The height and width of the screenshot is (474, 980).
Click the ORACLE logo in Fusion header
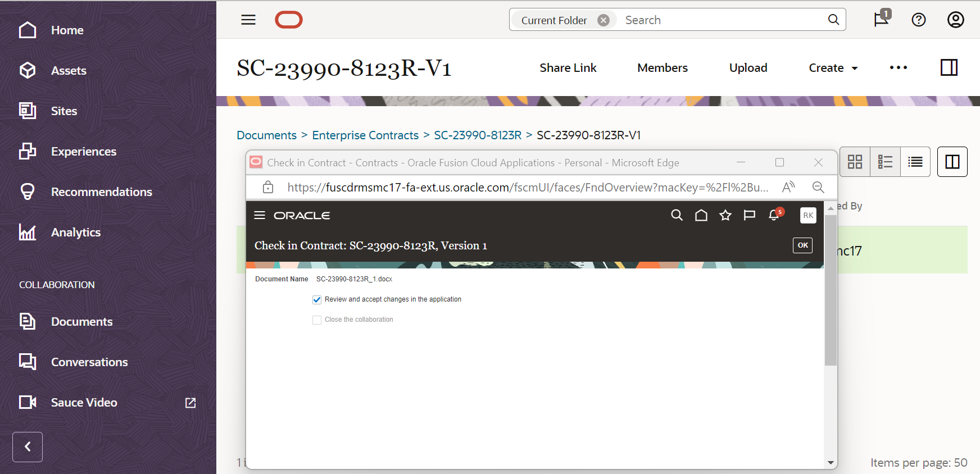coord(302,216)
